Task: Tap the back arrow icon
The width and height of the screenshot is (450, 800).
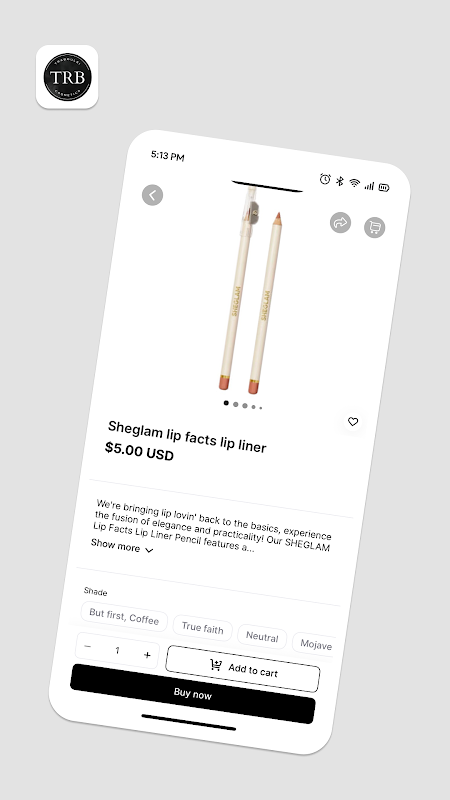Action: click(x=152, y=195)
